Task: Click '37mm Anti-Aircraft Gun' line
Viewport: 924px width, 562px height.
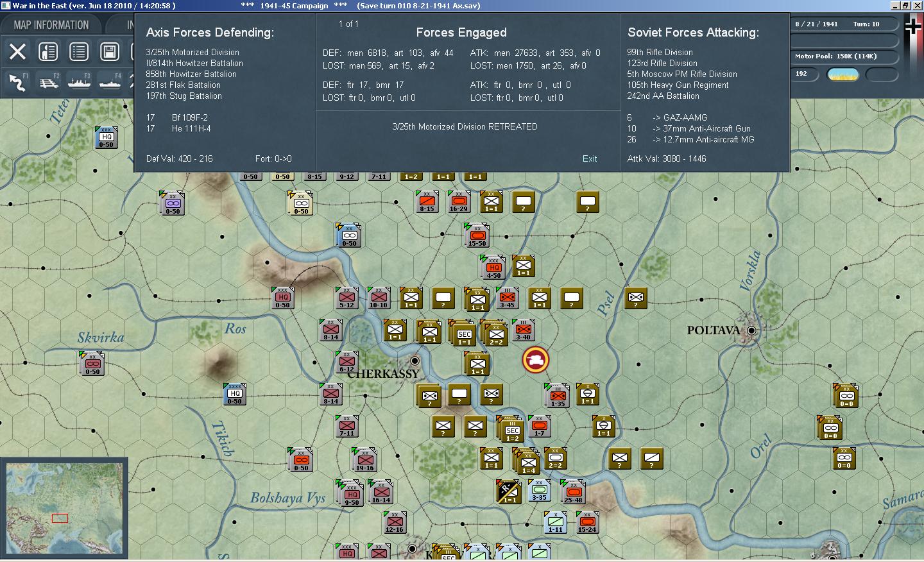Action: click(689, 128)
